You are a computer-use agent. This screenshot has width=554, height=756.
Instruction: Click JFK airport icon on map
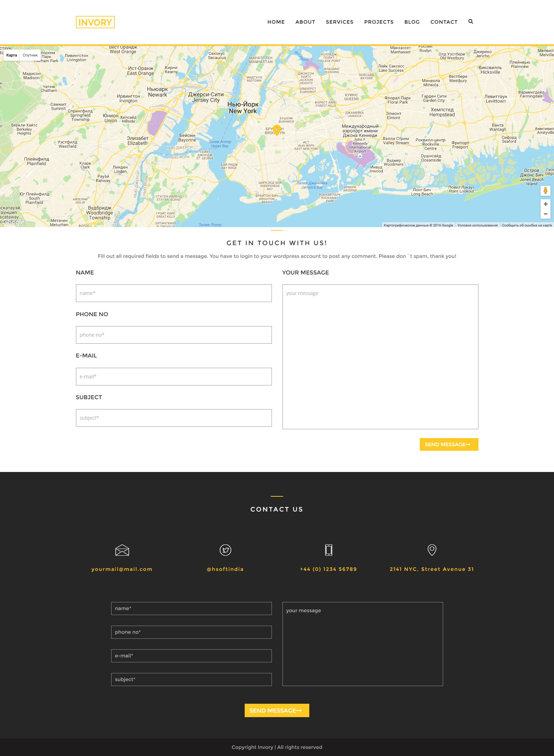(x=360, y=156)
